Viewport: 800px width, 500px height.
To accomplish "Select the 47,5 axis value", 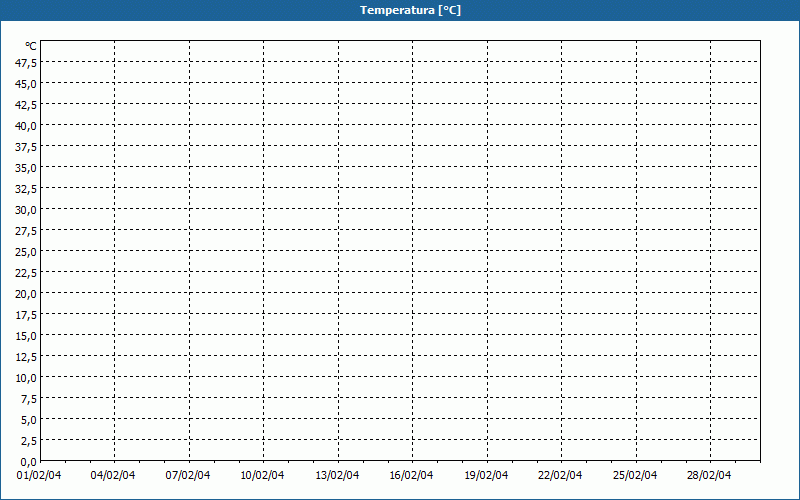I will pyautogui.click(x=26, y=63).
